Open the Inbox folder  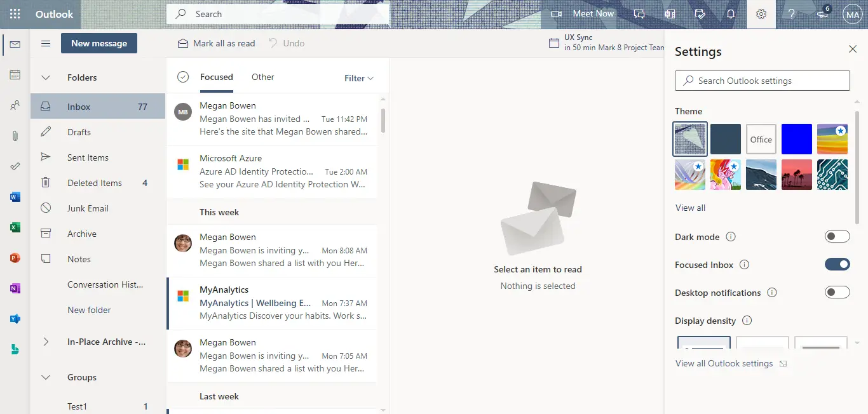coord(98,107)
